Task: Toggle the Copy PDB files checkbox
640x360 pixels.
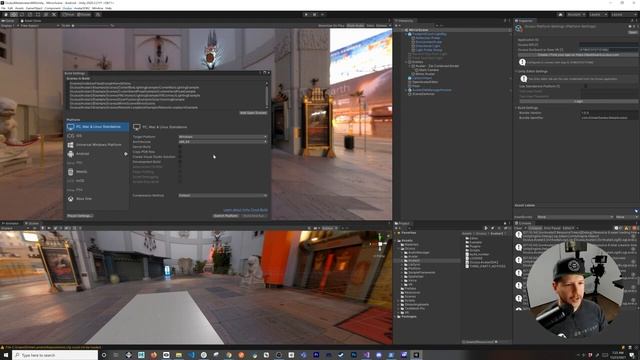Action: 180,152
